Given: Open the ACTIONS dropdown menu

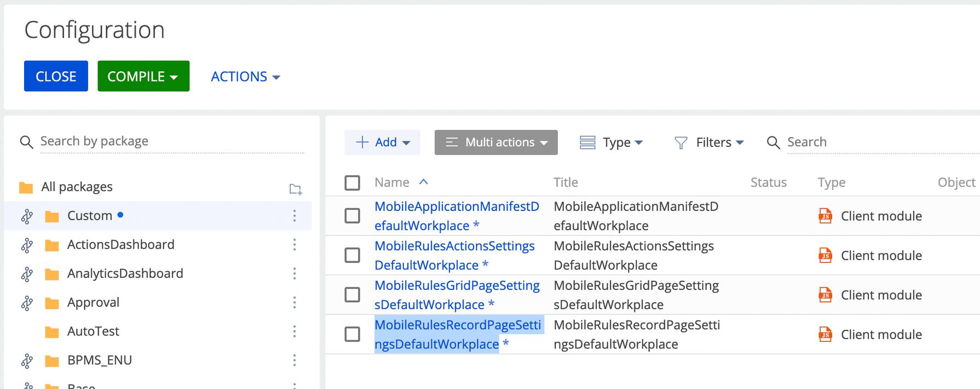Looking at the screenshot, I should 245,77.
